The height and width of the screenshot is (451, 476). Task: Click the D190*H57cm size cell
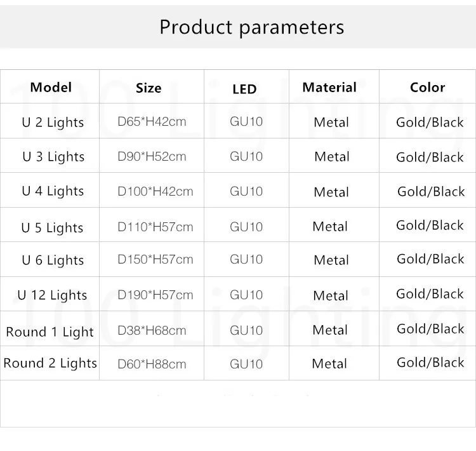[x=155, y=295]
